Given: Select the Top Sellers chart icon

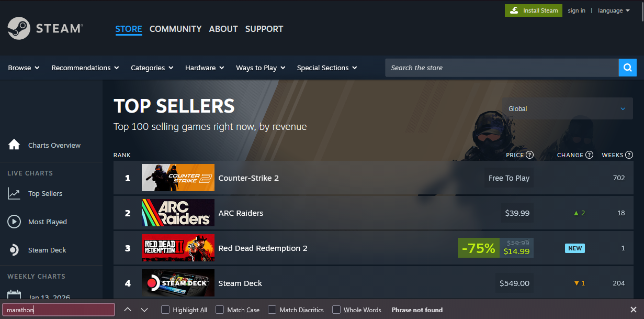Looking at the screenshot, I should click(x=14, y=193).
